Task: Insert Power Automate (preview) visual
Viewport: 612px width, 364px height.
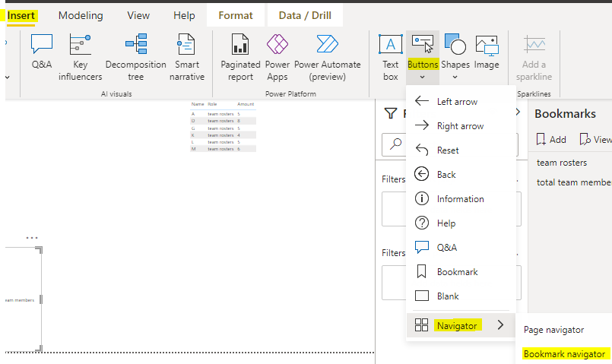Action: click(x=327, y=57)
